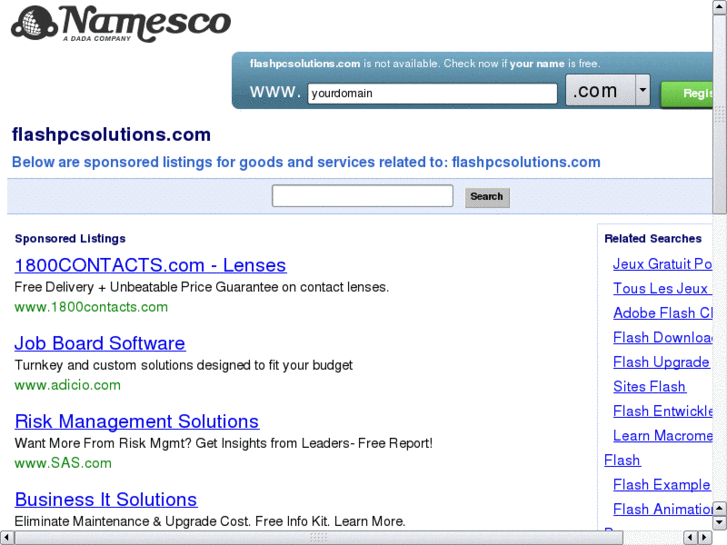Click the yourdomain input field

(x=432, y=93)
